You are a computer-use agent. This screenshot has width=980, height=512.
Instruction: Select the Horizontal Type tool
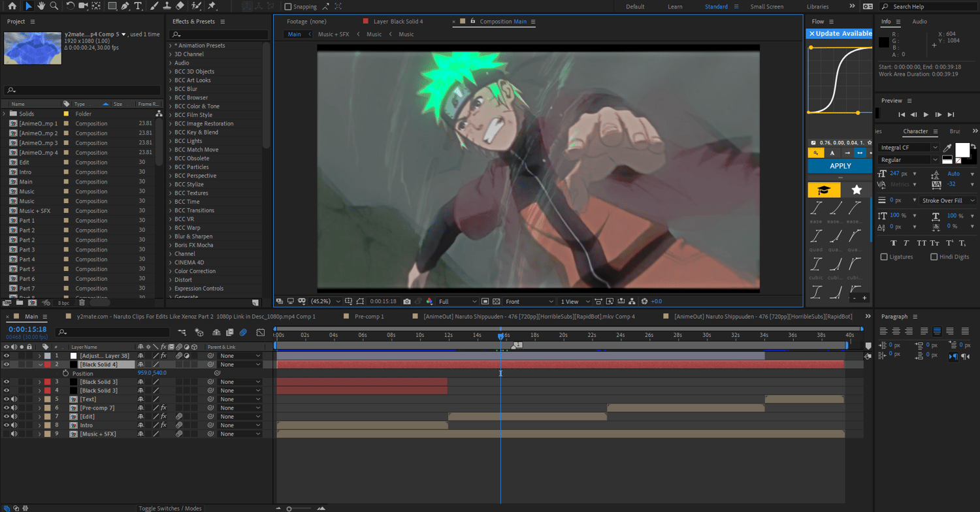pos(138,6)
